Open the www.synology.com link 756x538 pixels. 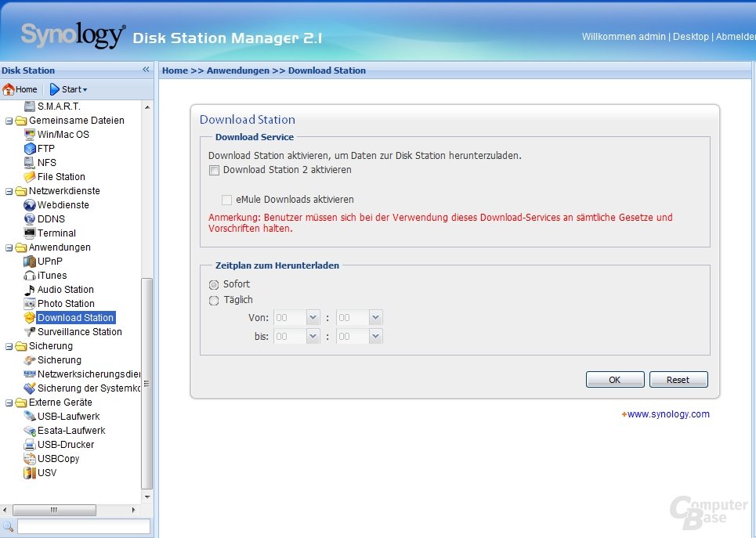[x=668, y=414]
